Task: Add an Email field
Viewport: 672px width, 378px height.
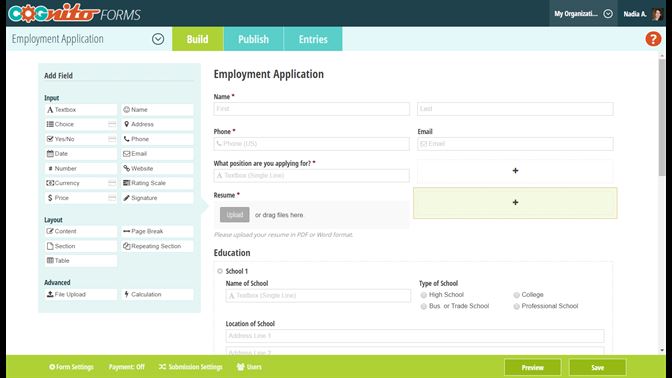Action: click(157, 154)
